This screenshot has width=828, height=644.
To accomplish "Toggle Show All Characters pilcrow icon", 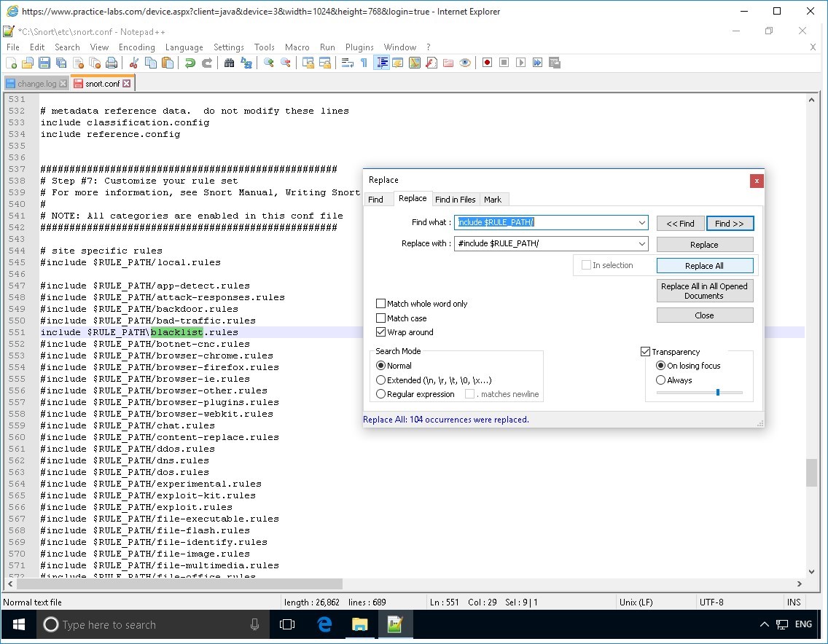I will [364, 63].
